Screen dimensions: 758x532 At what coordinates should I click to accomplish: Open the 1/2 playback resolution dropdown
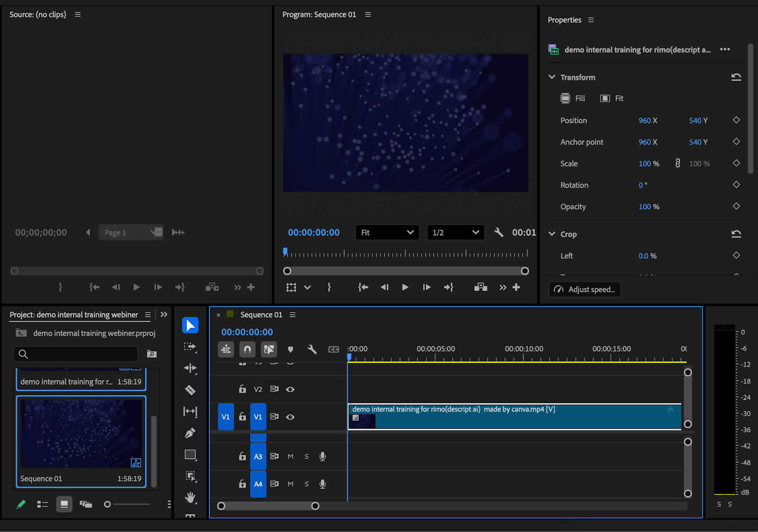point(455,233)
